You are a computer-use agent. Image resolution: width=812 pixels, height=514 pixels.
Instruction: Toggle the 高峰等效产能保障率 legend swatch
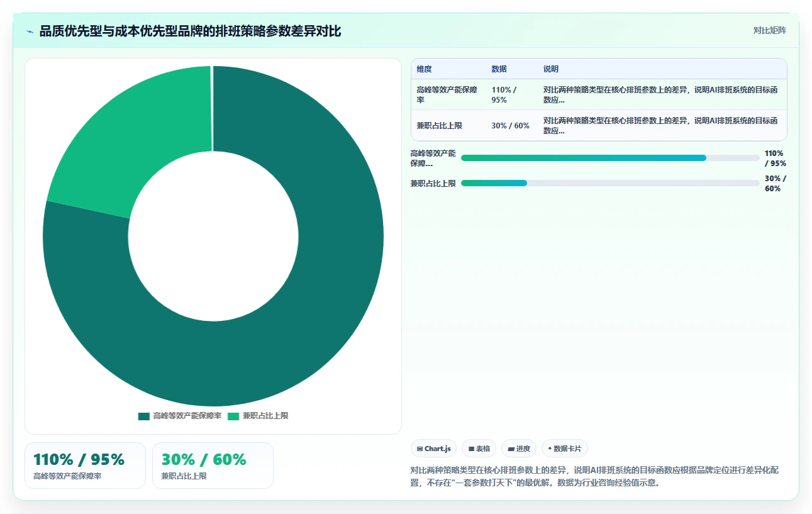pyautogui.click(x=144, y=416)
